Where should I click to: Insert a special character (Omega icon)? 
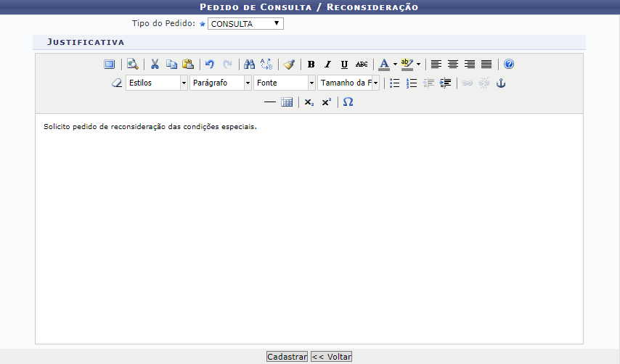[348, 102]
